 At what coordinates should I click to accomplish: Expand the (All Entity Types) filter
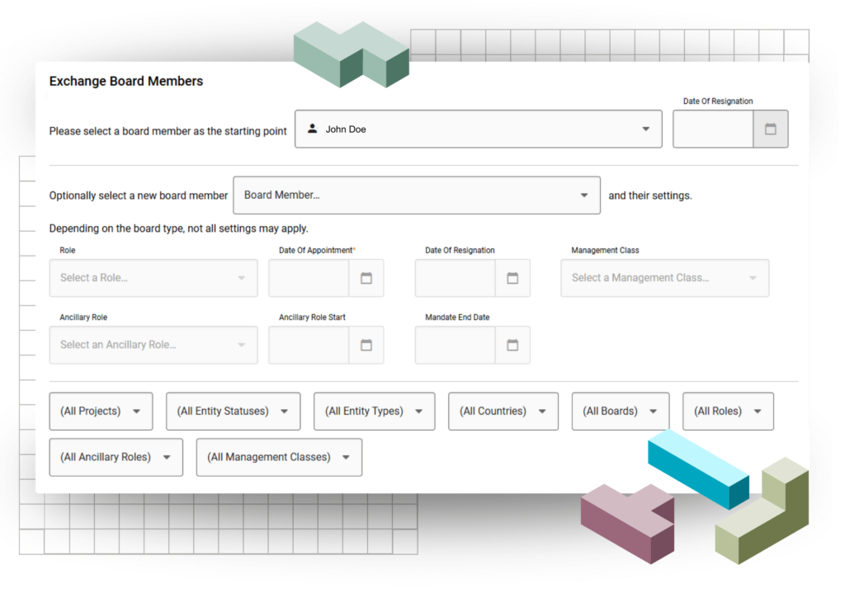[x=374, y=411]
